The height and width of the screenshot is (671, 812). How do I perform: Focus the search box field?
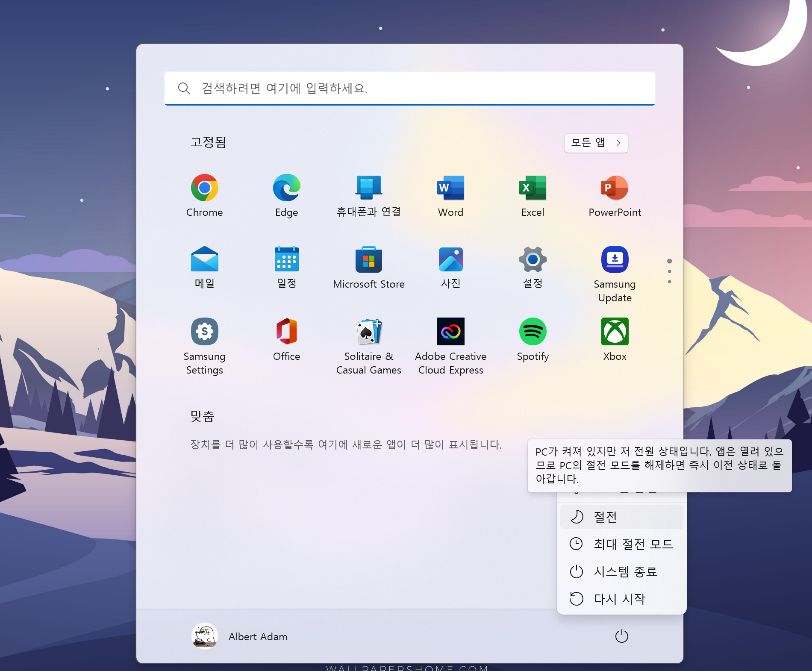(409, 88)
